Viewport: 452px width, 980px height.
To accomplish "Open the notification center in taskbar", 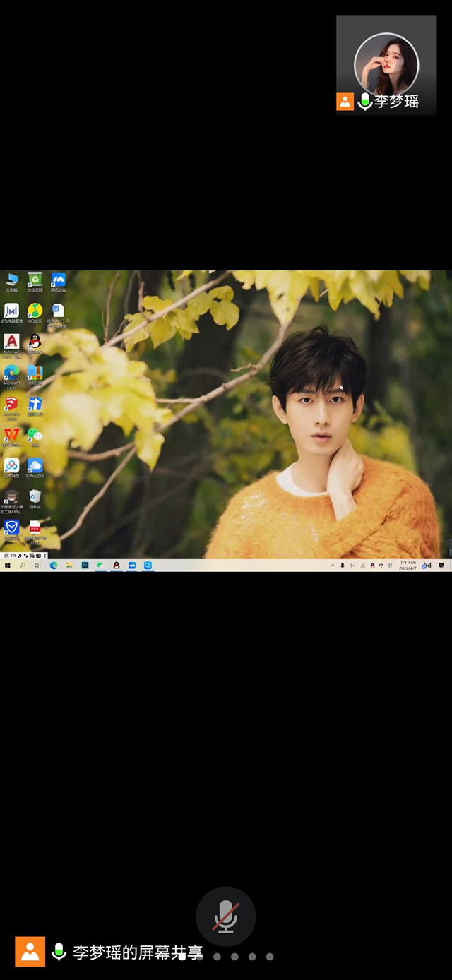I will pos(442,566).
